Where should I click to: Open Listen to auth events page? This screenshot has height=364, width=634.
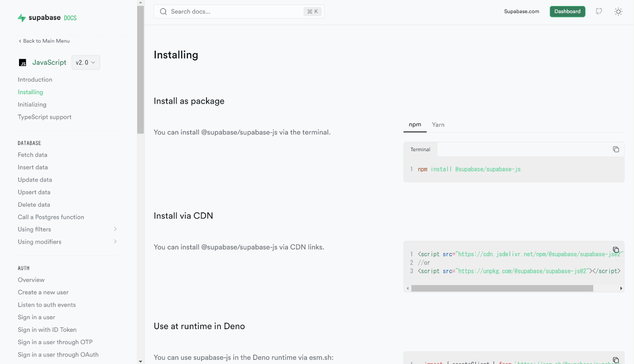point(47,305)
